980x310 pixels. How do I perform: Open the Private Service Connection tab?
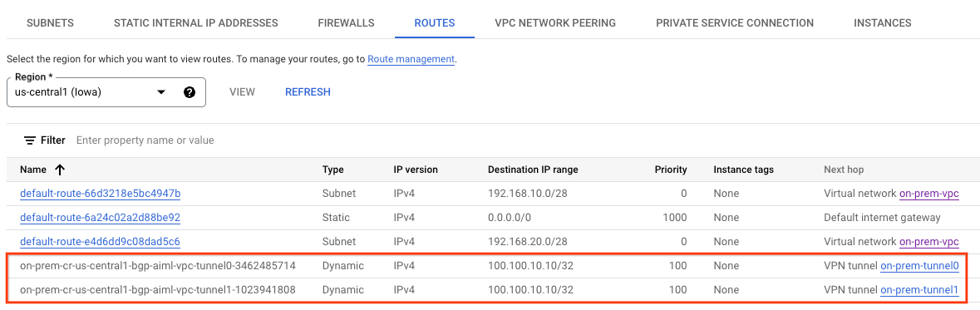[735, 23]
